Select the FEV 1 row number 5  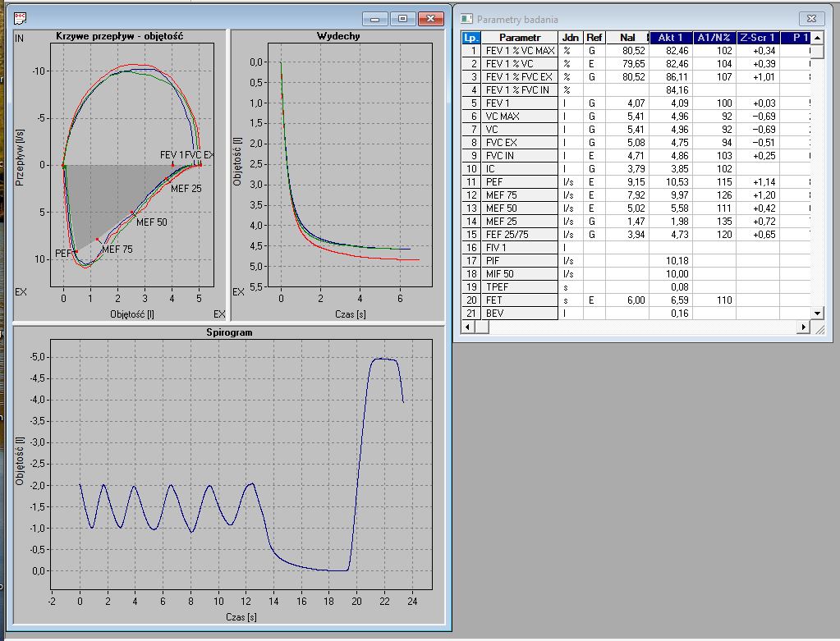tap(636, 103)
